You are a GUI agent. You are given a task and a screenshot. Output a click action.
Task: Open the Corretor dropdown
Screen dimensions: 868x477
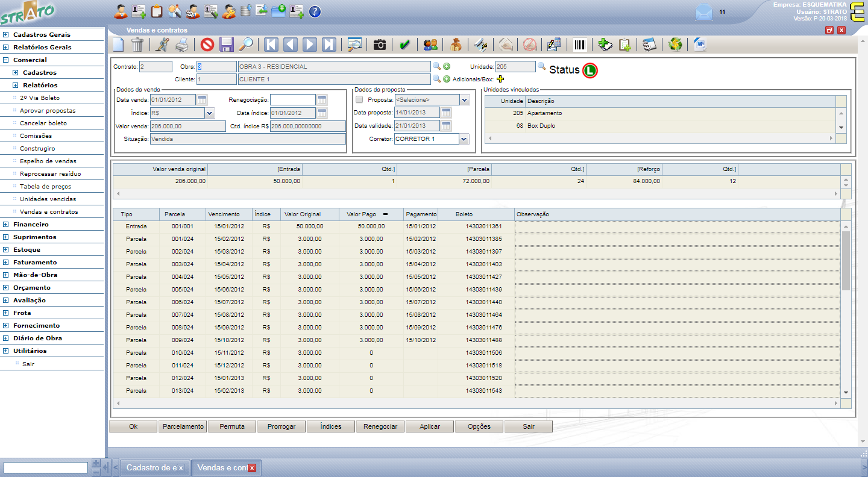click(x=464, y=139)
